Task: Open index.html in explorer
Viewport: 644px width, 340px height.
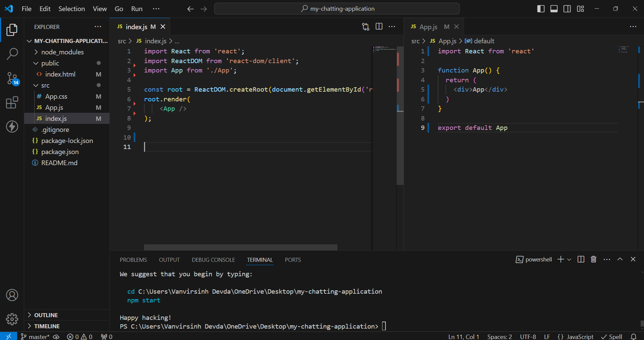Action: coord(67,74)
